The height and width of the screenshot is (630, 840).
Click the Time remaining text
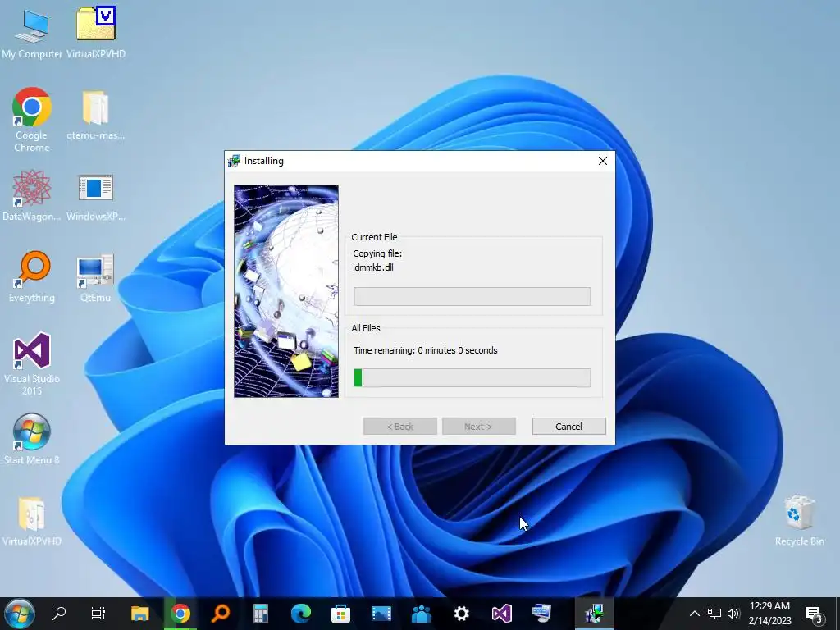tap(426, 350)
